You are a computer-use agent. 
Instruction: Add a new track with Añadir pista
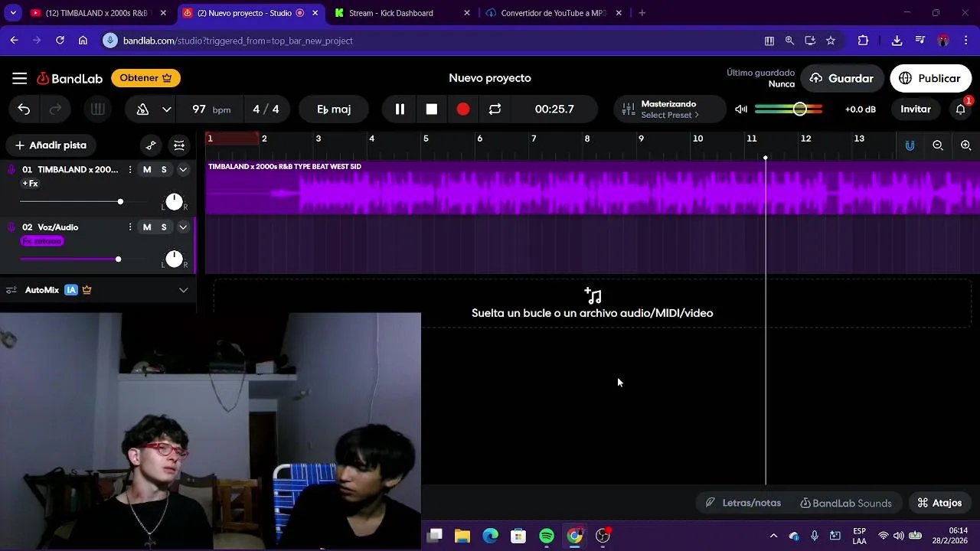pos(51,145)
